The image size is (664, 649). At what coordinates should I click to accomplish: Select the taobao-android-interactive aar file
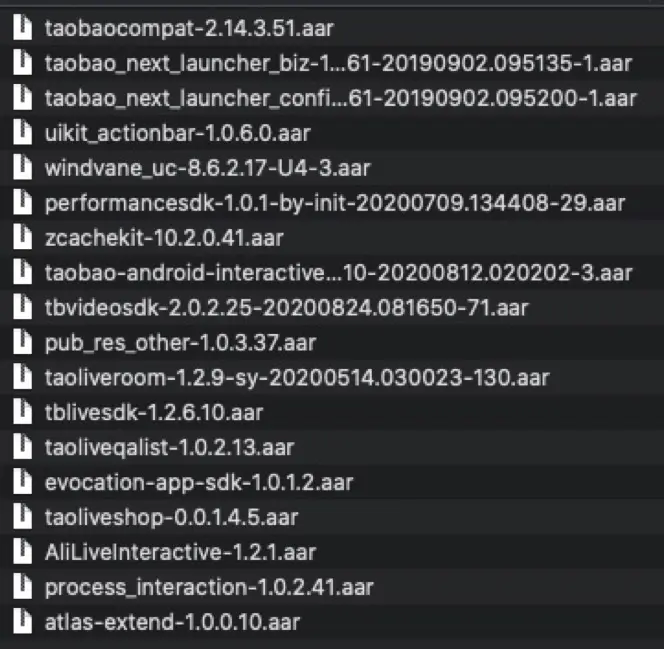(338, 273)
